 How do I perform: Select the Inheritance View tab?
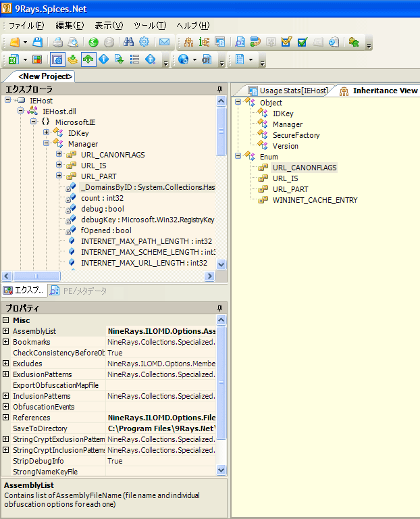(379, 91)
